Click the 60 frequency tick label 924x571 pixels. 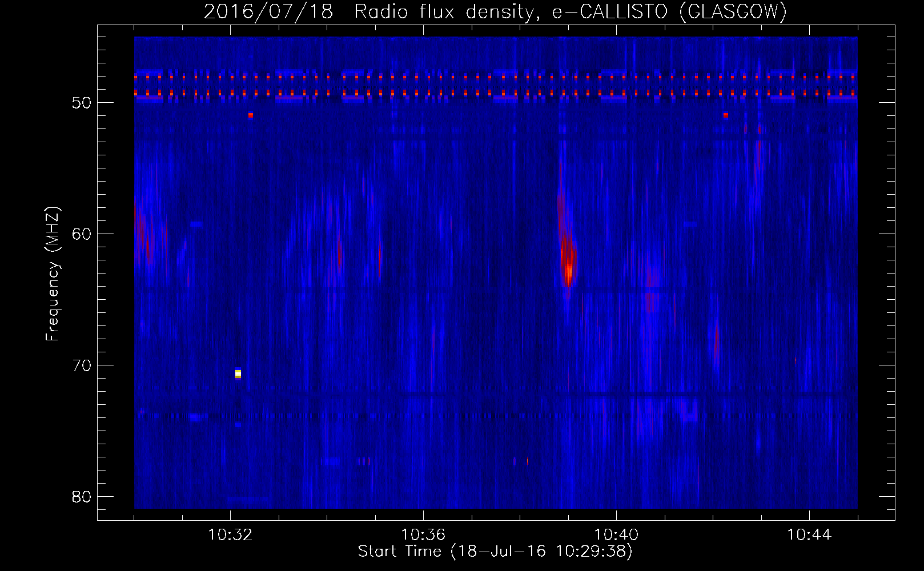82,234
